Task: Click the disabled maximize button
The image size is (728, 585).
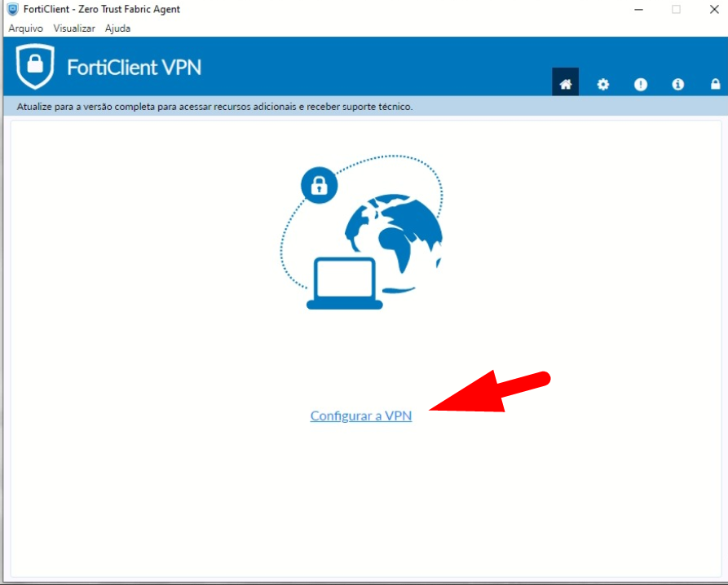Action: [x=676, y=9]
